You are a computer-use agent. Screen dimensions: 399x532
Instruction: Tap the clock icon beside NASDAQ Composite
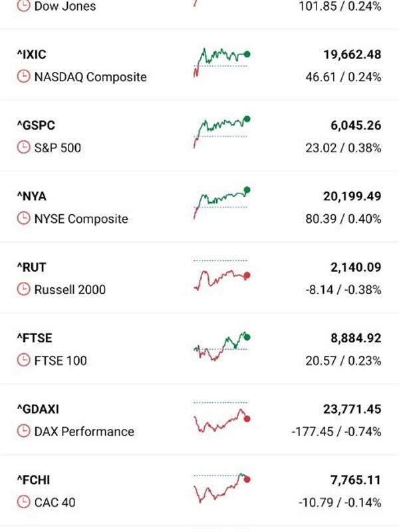(x=23, y=76)
